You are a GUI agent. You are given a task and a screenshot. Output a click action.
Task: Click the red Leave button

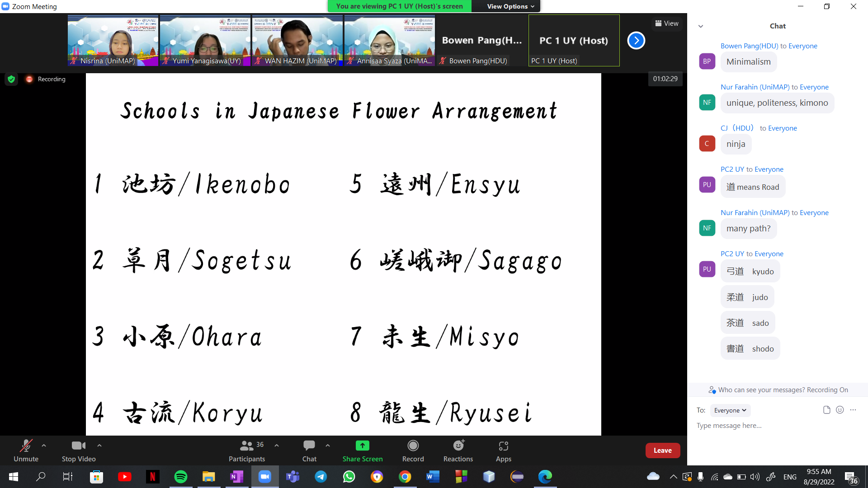662,450
